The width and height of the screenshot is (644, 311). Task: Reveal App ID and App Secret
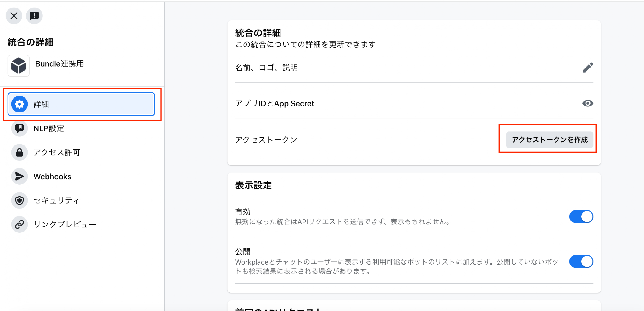pyautogui.click(x=588, y=103)
